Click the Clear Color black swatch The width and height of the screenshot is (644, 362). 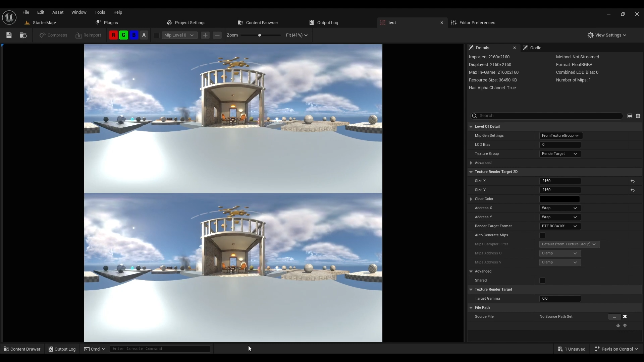pos(559,199)
